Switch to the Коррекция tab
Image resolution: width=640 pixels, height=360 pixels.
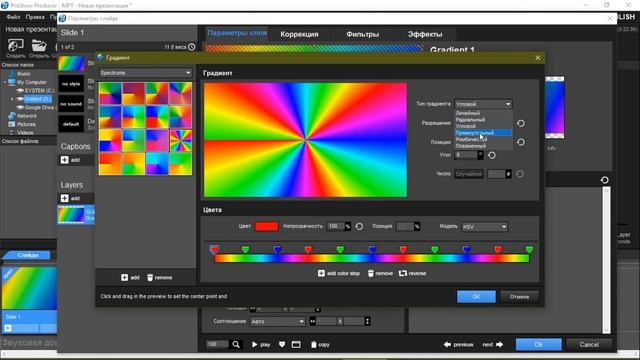click(299, 34)
